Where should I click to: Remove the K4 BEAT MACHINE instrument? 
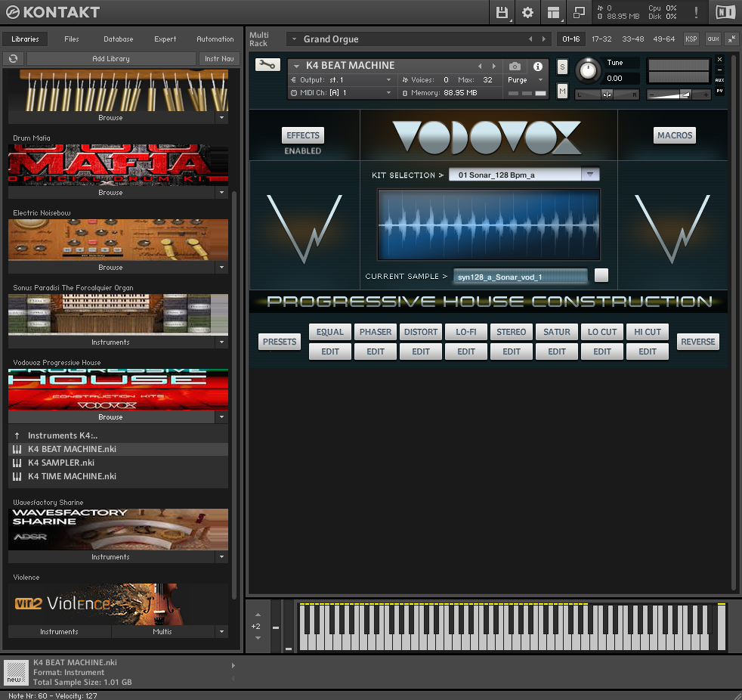click(720, 60)
